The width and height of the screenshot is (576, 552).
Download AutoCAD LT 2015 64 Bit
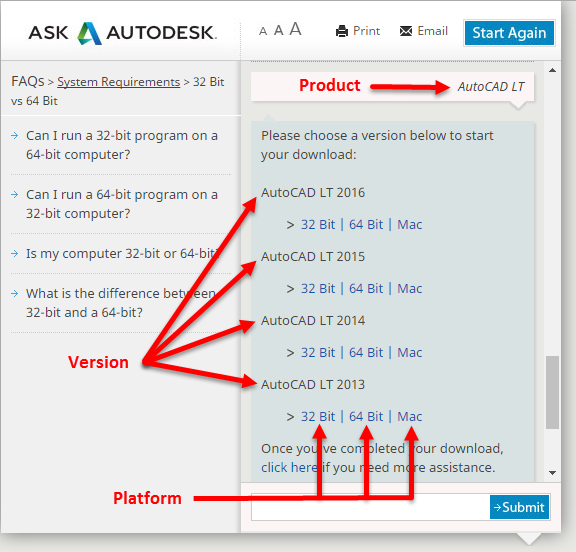tap(366, 288)
